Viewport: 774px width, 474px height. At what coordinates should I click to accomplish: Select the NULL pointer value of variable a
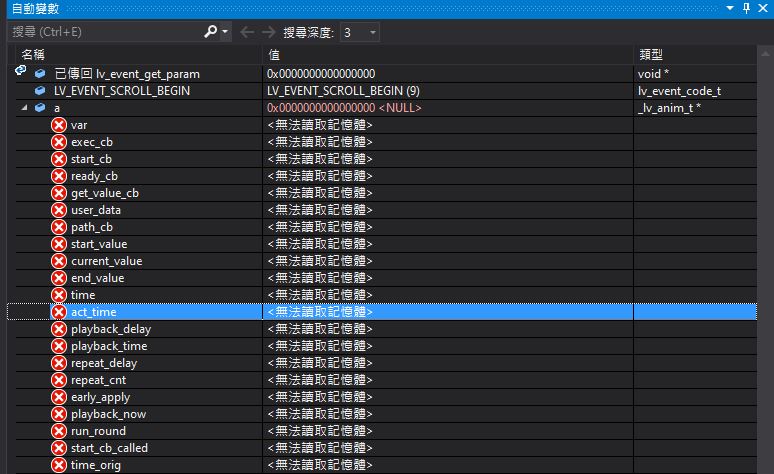pyautogui.click(x=344, y=108)
